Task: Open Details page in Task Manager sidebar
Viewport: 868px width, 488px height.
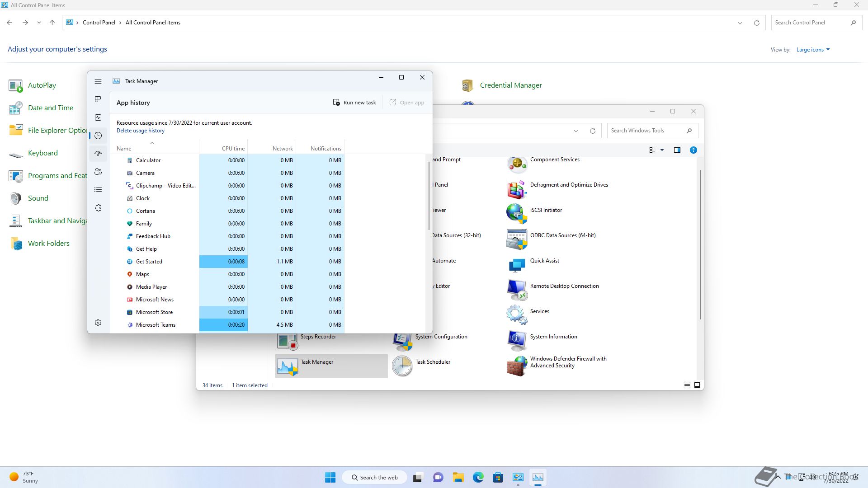Action: click(x=98, y=190)
